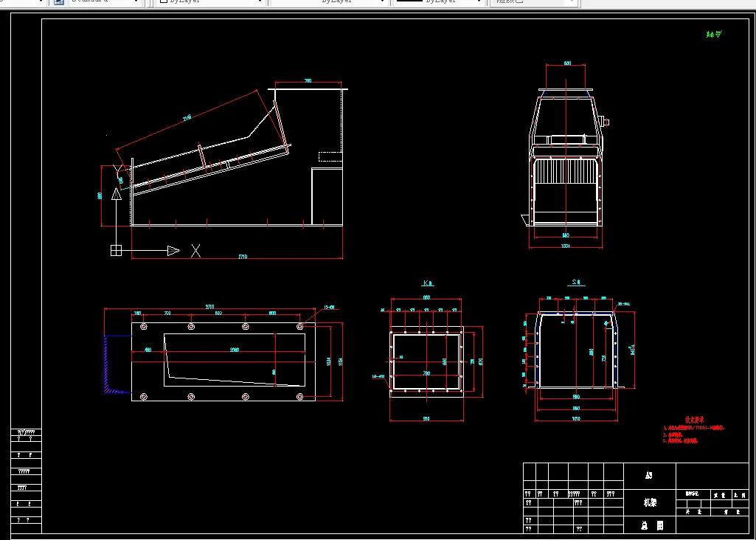Screen dimensions: 756x540
Task: Select the 总图 text in the title block
Action: [x=652, y=525]
